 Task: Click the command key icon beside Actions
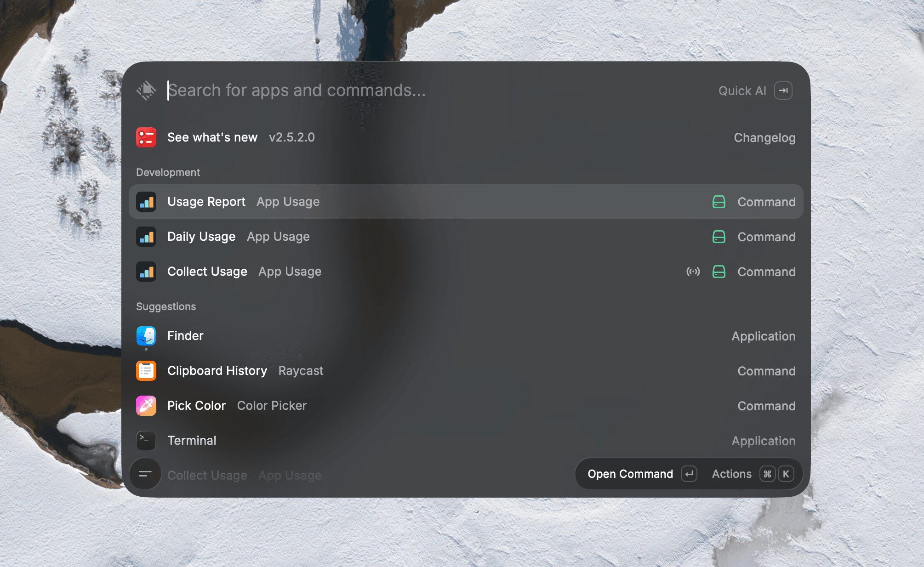767,474
